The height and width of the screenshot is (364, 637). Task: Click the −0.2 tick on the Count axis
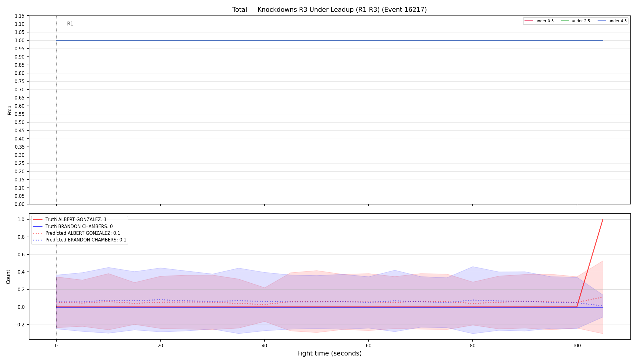19,325
